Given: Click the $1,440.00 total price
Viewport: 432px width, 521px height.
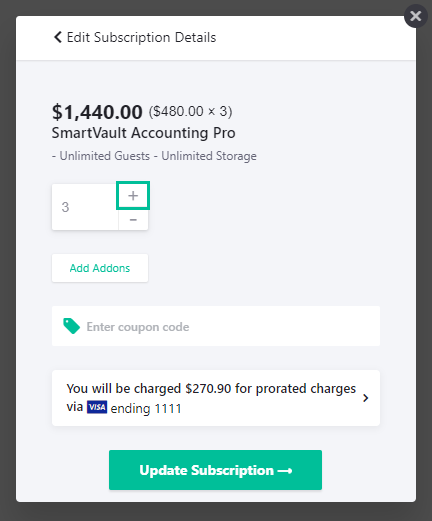Looking at the screenshot, I should click(97, 112).
